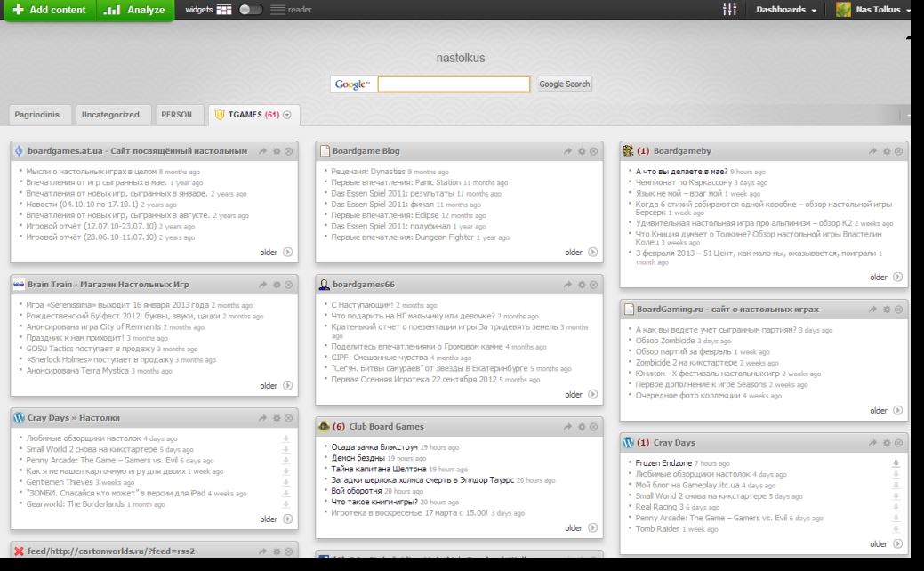924x571 pixels.
Task: Show older posts in Club Board Games widget
Action: [x=581, y=528]
